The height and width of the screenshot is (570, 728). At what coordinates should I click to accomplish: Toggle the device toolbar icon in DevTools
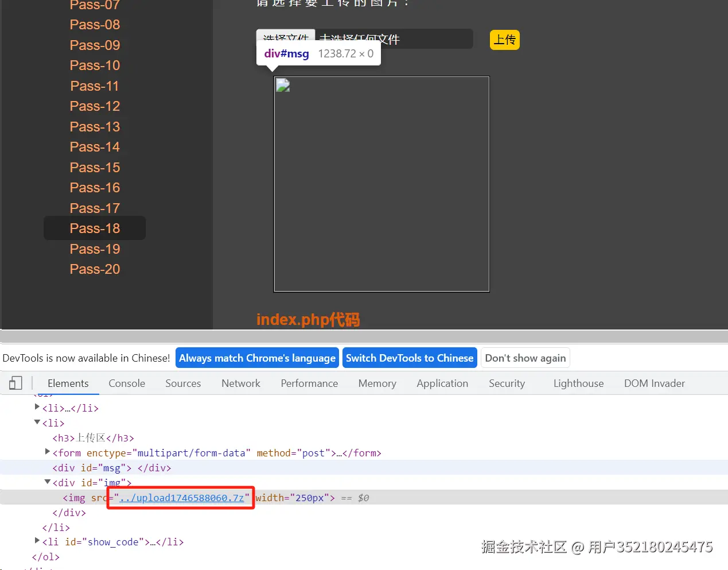(x=16, y=383)
